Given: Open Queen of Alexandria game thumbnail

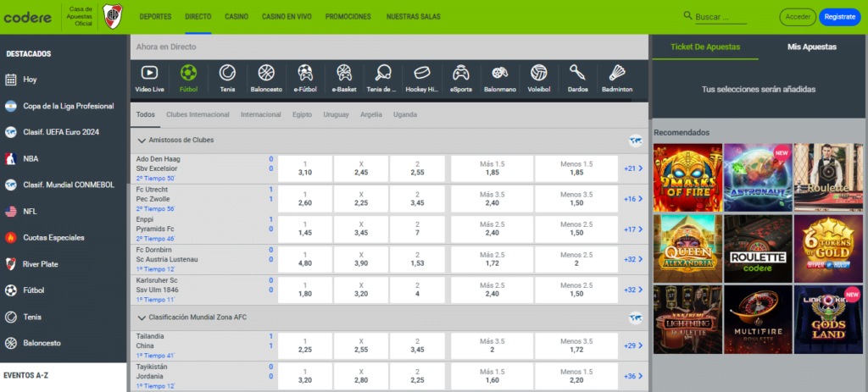Looking at the screenshot, I should pos(688,249).
